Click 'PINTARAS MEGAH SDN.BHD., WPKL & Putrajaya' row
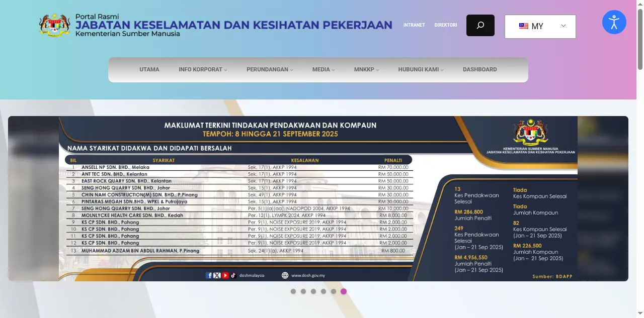The height and width of the screenshot is (318, 644). [239, 202]
